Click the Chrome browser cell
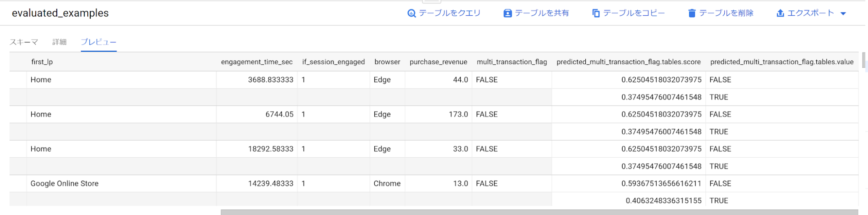The height and width of the screenshot is (215, 868). pos(387,183)
